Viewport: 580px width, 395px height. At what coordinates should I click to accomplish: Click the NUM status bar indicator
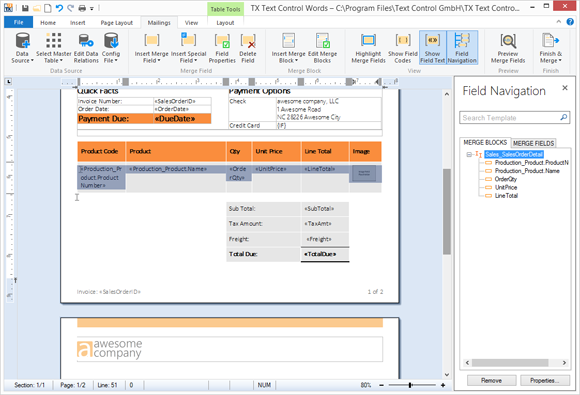(x=264, y=385)
